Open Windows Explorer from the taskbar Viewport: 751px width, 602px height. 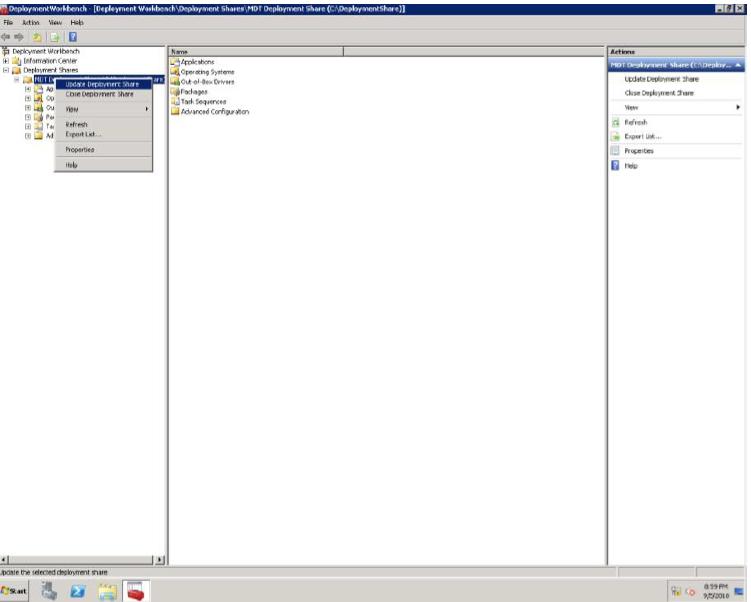pos(107,591)
